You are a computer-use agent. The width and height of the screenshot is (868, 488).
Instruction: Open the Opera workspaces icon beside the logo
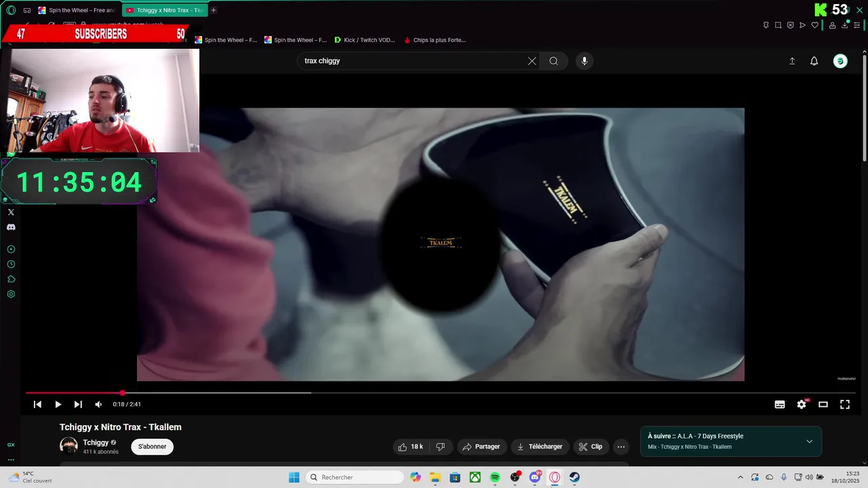27,10
